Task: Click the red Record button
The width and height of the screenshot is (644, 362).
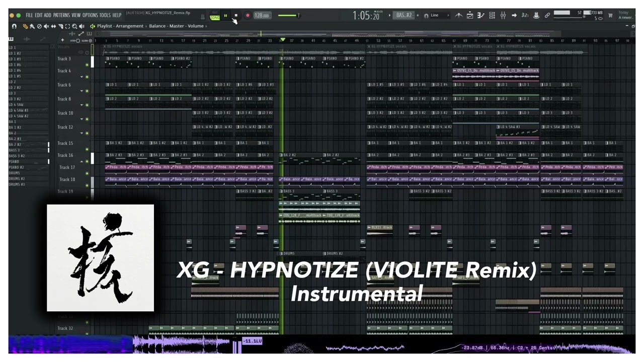Action: click(248, 16)
